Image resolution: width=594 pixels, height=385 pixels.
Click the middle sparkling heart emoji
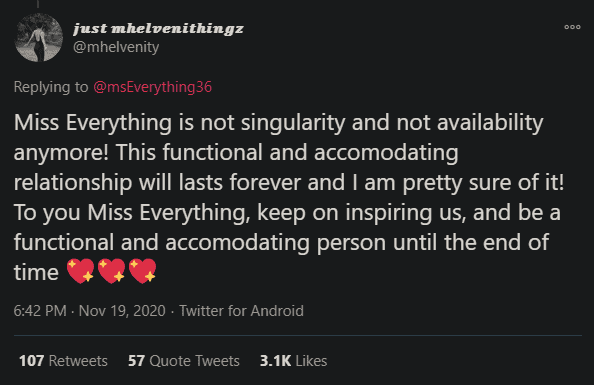click(111, 271)
